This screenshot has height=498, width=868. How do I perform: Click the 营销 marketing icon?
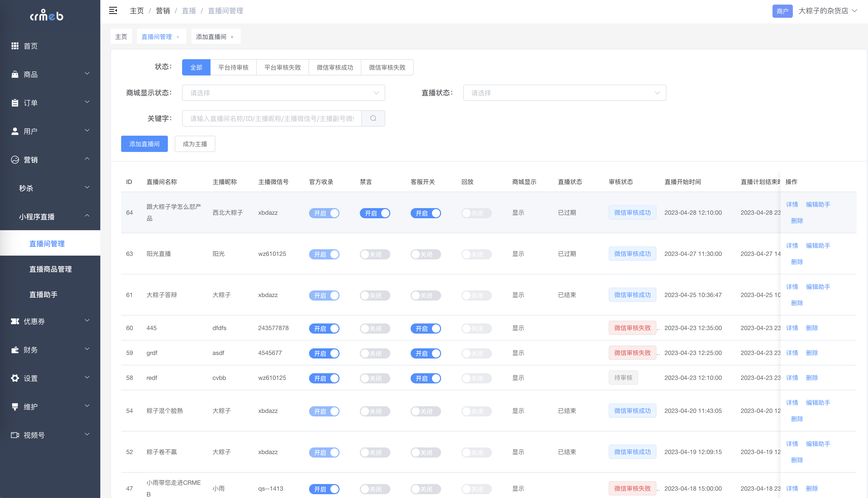tap(15, 160)
